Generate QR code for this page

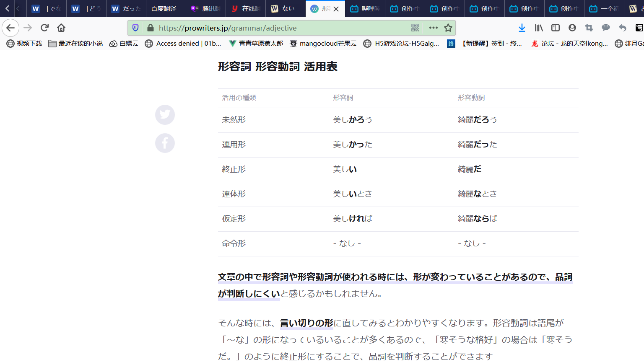point(415,28)
